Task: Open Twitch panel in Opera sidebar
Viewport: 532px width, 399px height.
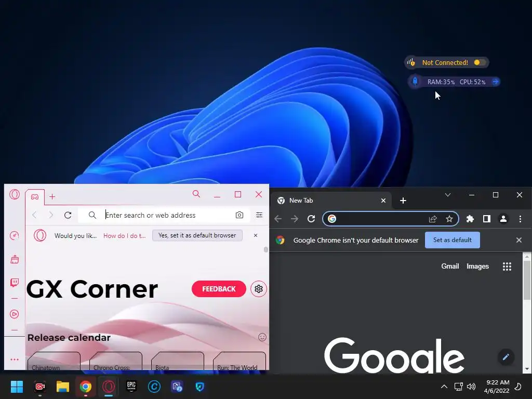Action: pos(15,283)
